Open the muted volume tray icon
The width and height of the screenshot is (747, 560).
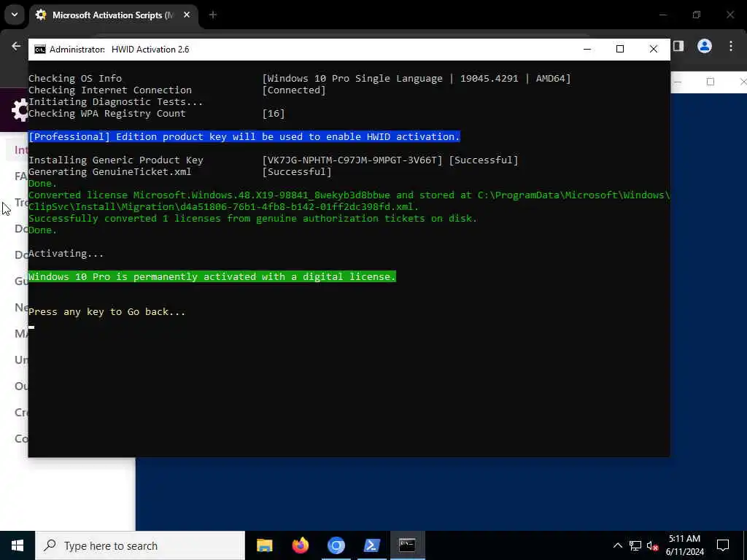653,545
